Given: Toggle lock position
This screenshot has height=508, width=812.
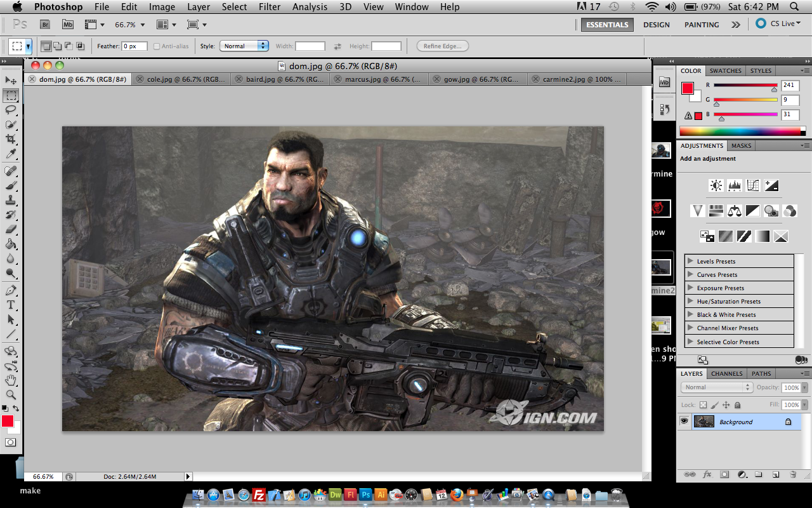Looking at the screenshot, I should [726, 404].
